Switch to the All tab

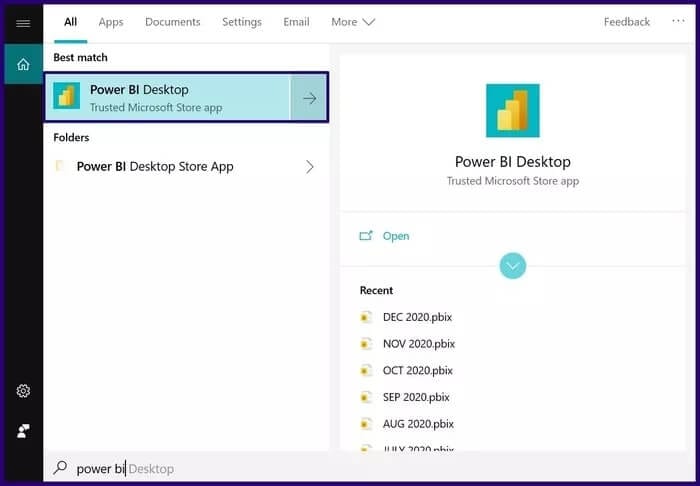point(71,22)
